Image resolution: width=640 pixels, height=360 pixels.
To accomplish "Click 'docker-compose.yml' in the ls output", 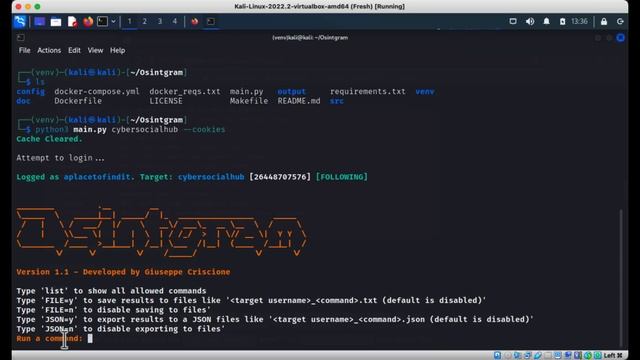I will point(97,91).
